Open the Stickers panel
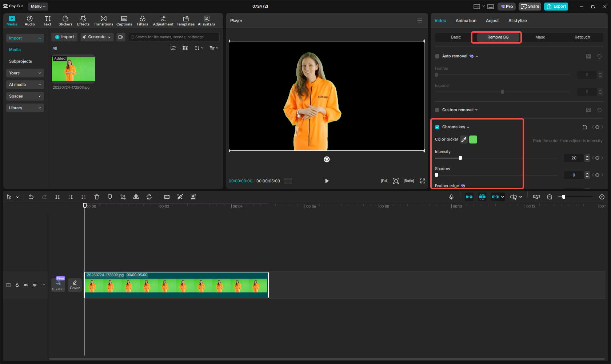 coord(65,21)
